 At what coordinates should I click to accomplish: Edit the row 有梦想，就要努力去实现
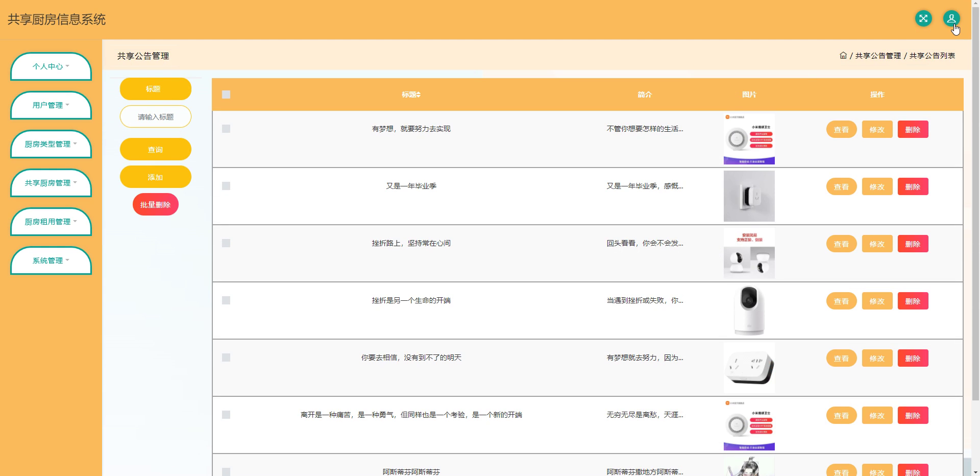click(877, 129)
